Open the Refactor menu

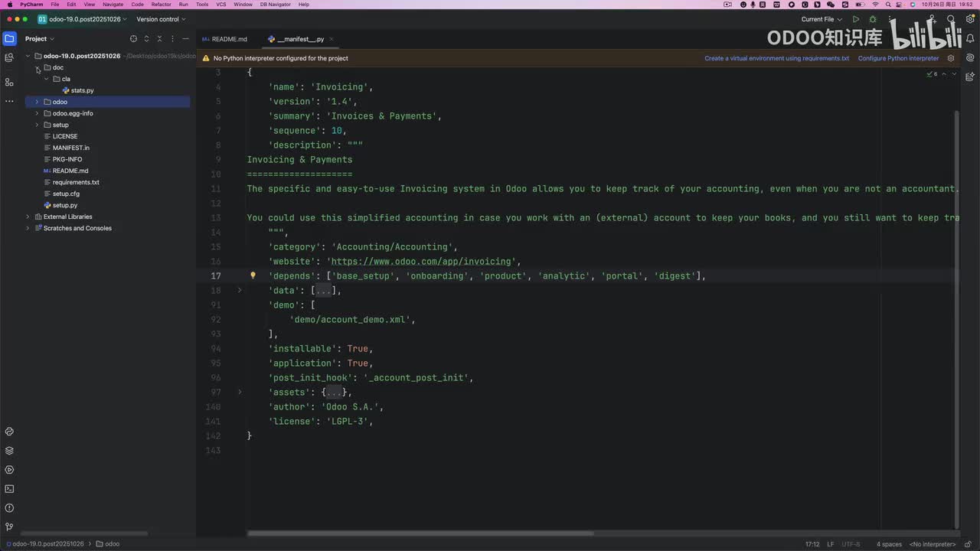[x=161, y=5]
